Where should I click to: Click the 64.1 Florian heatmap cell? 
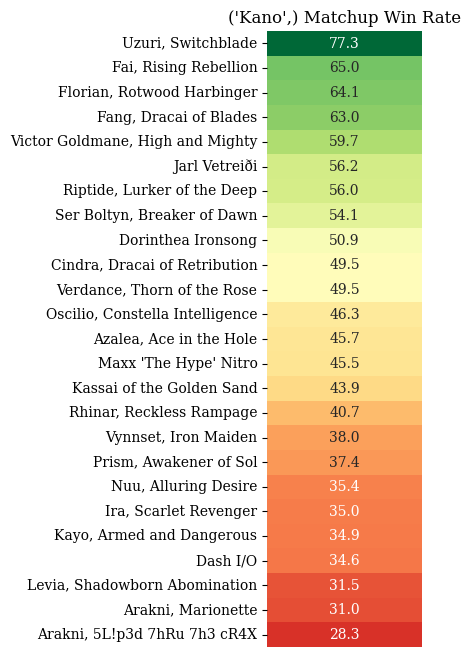click(344, 92)
